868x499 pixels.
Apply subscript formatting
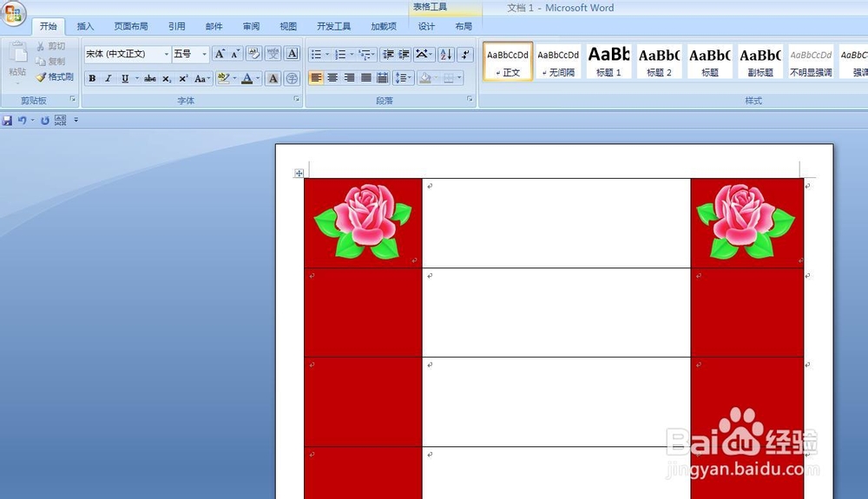click(x=167, y=79)
